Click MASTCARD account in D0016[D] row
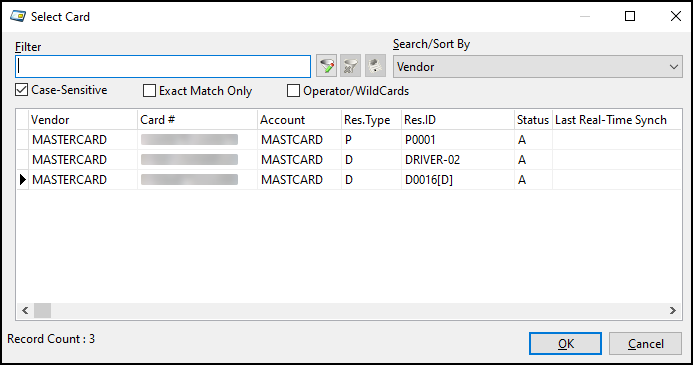Viewport: 693px width, 365px height. coord(292,180)
